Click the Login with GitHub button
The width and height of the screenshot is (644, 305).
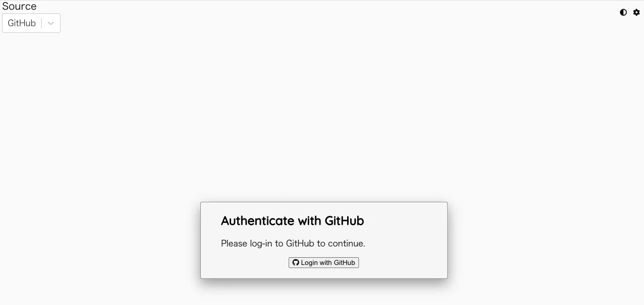pyautogui.click(x=324, y=262)
